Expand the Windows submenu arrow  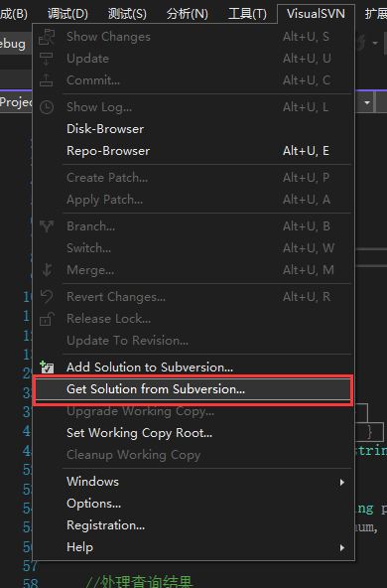point(341,482)
